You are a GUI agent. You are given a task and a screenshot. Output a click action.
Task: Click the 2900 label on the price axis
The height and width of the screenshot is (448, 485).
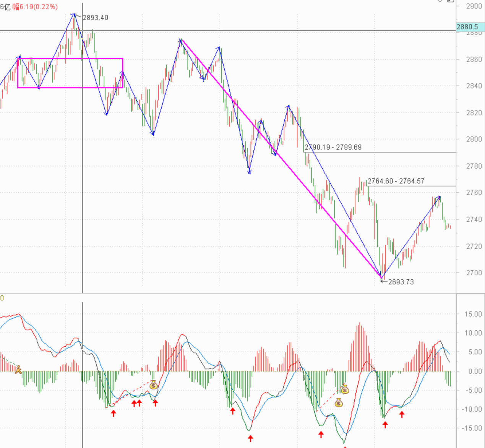474,6
